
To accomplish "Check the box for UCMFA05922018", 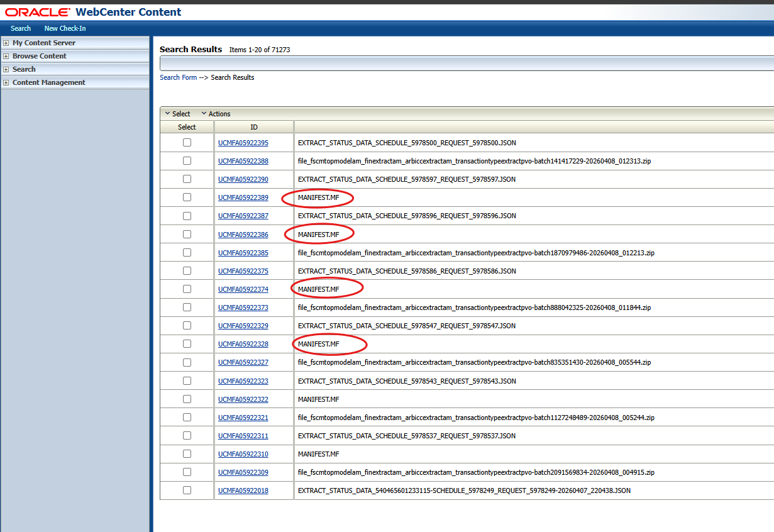I will pos(187,490).
